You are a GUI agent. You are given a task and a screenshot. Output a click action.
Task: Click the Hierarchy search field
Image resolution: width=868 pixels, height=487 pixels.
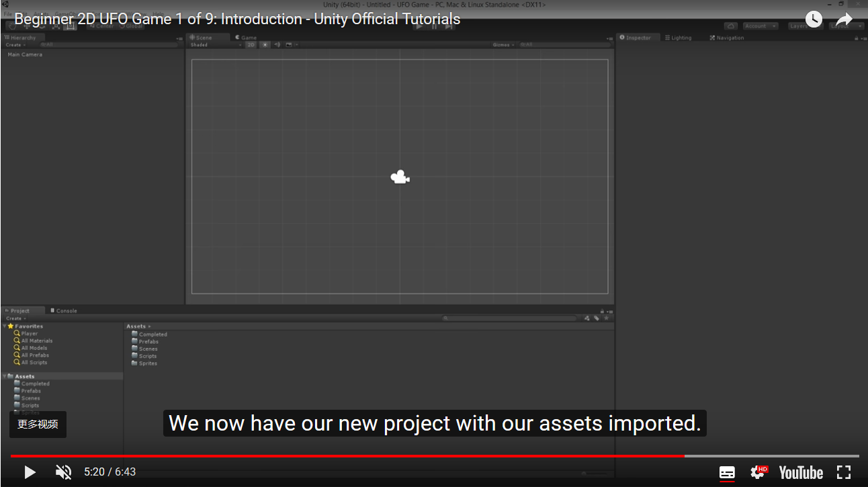[107, 45]
